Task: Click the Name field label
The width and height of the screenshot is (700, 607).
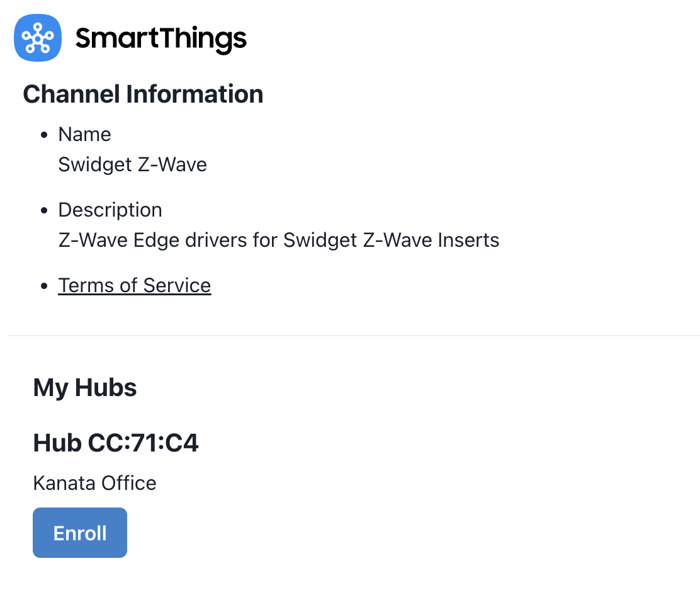Action: [84, 135]
